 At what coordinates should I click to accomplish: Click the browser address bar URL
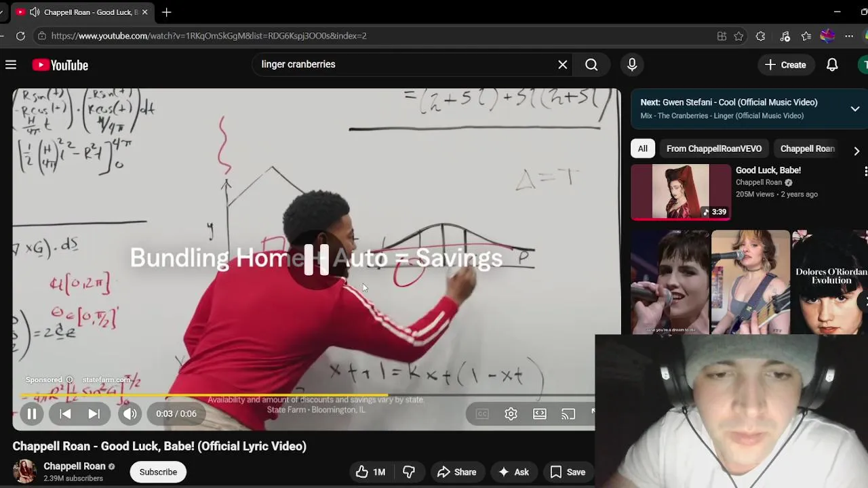coord(209,36)
